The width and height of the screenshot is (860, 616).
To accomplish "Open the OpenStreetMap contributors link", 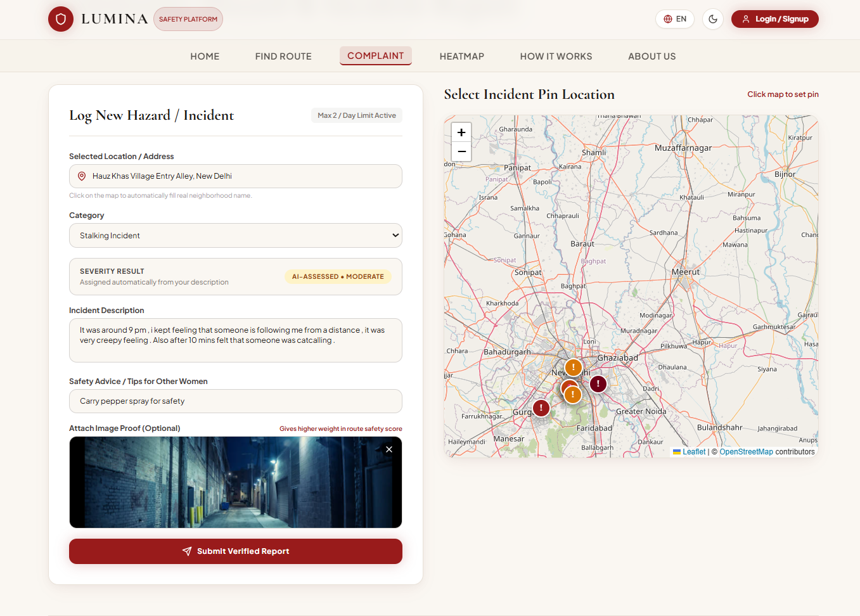I will click(746, 452).
